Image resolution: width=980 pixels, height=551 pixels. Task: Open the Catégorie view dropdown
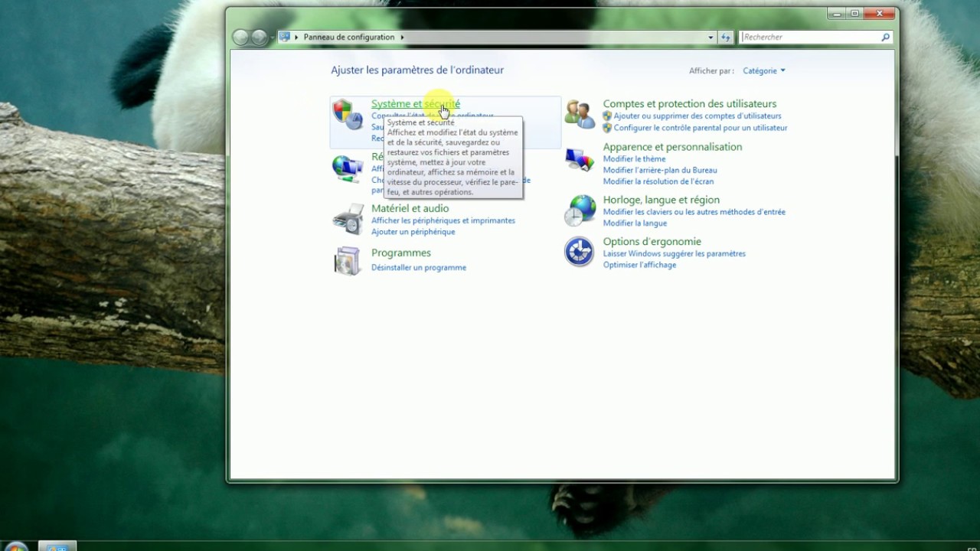(x=764, y=70)
